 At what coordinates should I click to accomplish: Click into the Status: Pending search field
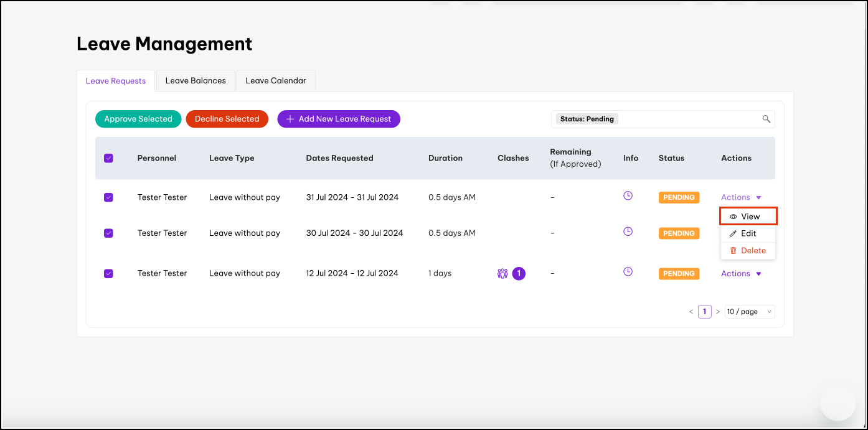click(685, 119)
